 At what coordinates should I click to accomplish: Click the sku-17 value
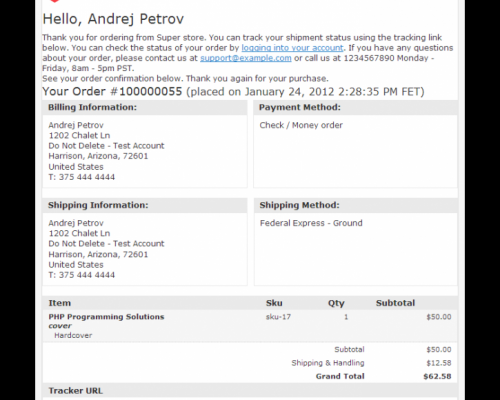point(278,317)
